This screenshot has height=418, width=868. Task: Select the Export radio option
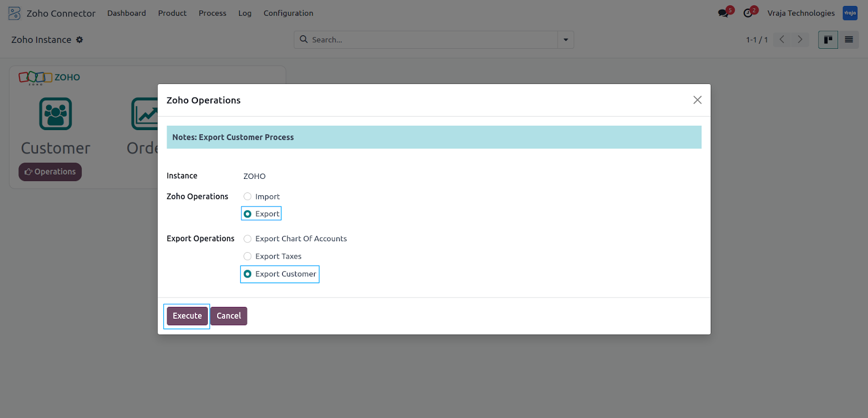pyautogui.click(x=247, y=214)
